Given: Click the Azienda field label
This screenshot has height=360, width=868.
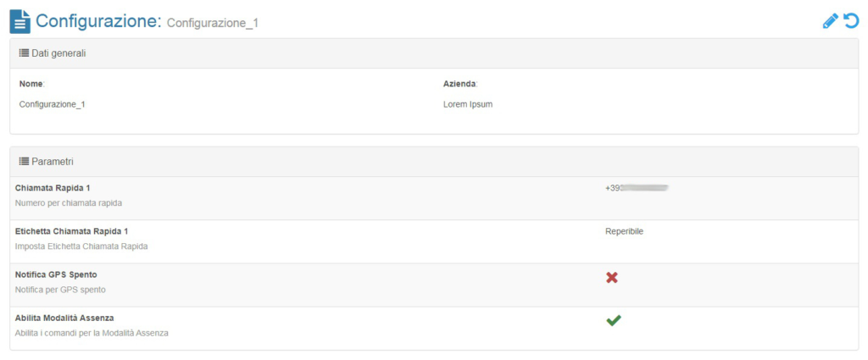Looking at the screenshot, I should 460,84.
